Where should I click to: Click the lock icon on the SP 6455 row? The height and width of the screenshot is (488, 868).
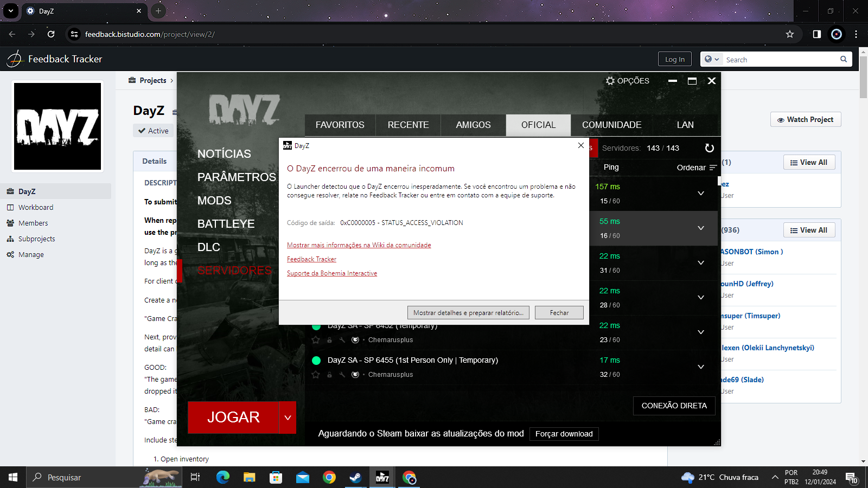pos(329,375)
